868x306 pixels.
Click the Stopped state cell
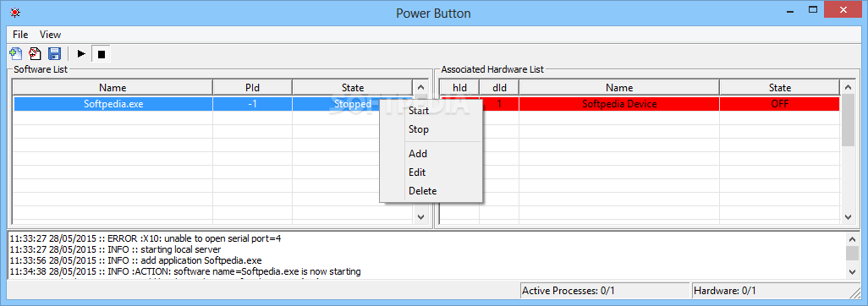tap(353, 103)
